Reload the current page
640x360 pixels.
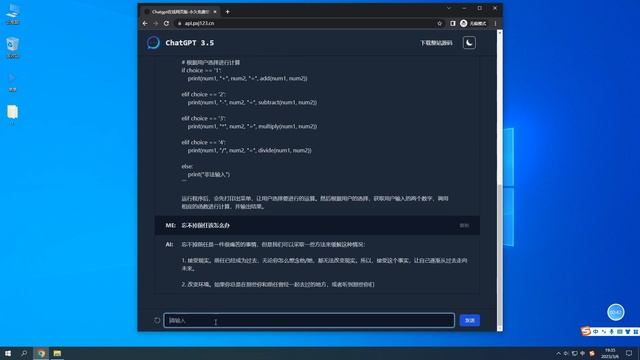click(x=166, y=23)
